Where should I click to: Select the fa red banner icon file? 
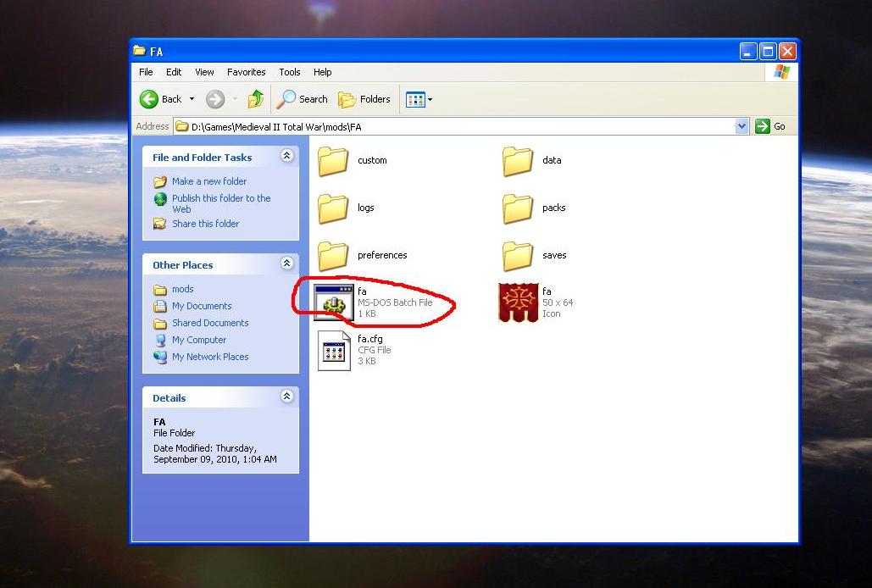(519, 302)
